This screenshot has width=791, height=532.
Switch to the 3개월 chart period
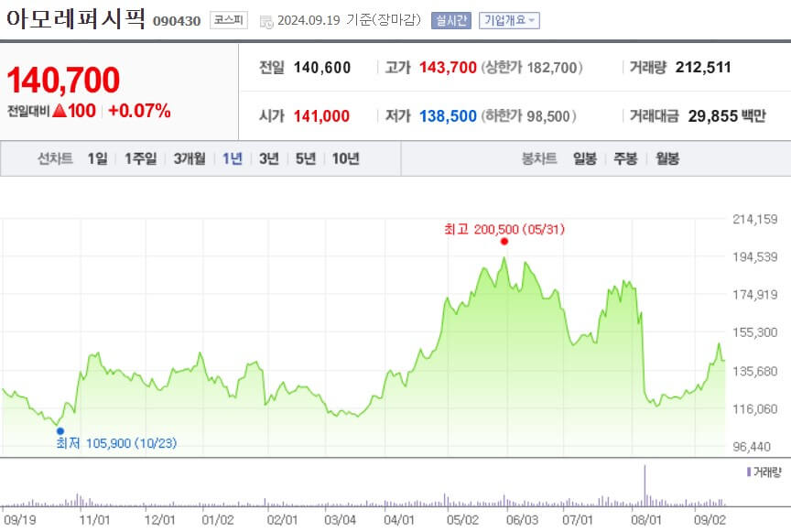(x=190, y=158)
